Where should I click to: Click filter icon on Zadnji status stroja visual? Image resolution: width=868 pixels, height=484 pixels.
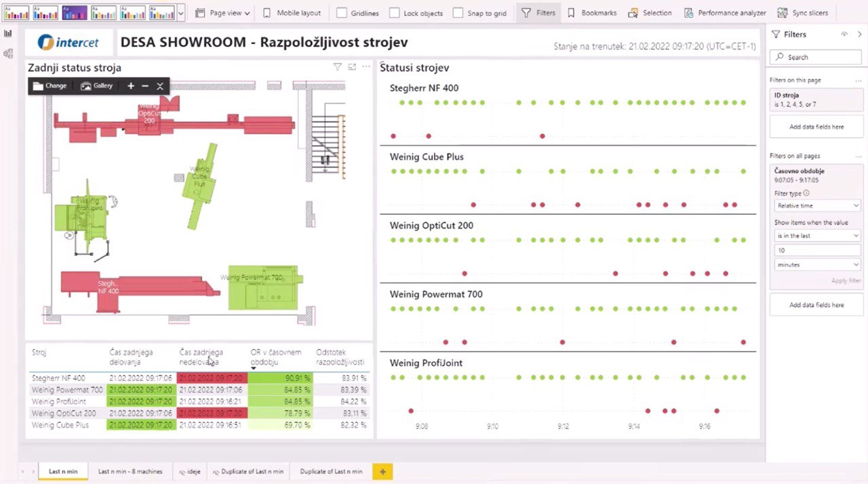coord(337,66)
